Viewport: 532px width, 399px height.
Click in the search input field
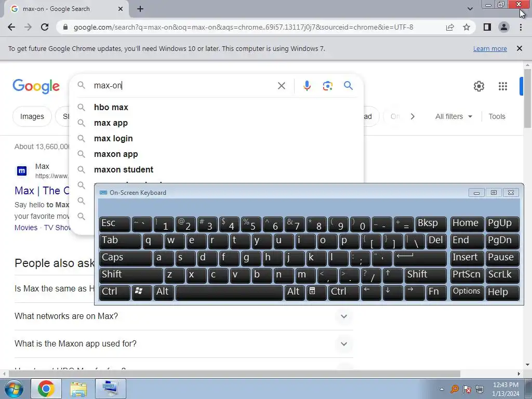click(x=183, y=86)
